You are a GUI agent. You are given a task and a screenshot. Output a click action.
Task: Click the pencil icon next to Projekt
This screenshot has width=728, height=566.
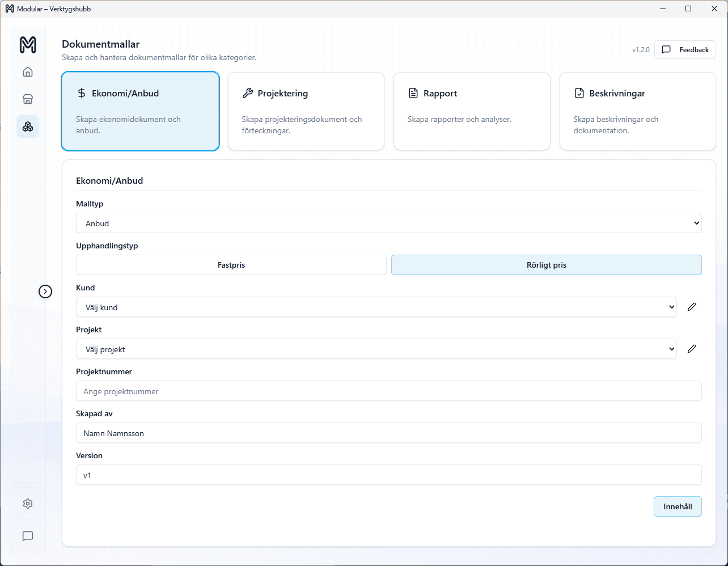coord(691,349)
